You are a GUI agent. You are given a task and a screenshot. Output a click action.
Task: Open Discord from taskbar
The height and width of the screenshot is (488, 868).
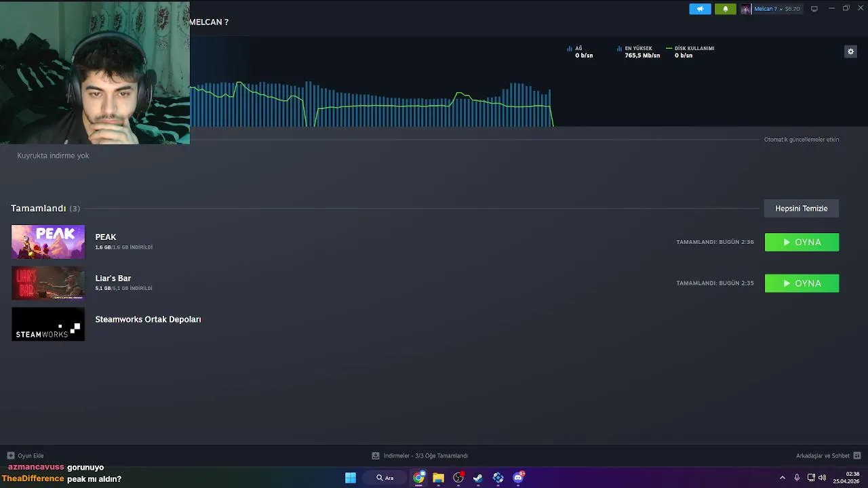(x=519, y=478)
